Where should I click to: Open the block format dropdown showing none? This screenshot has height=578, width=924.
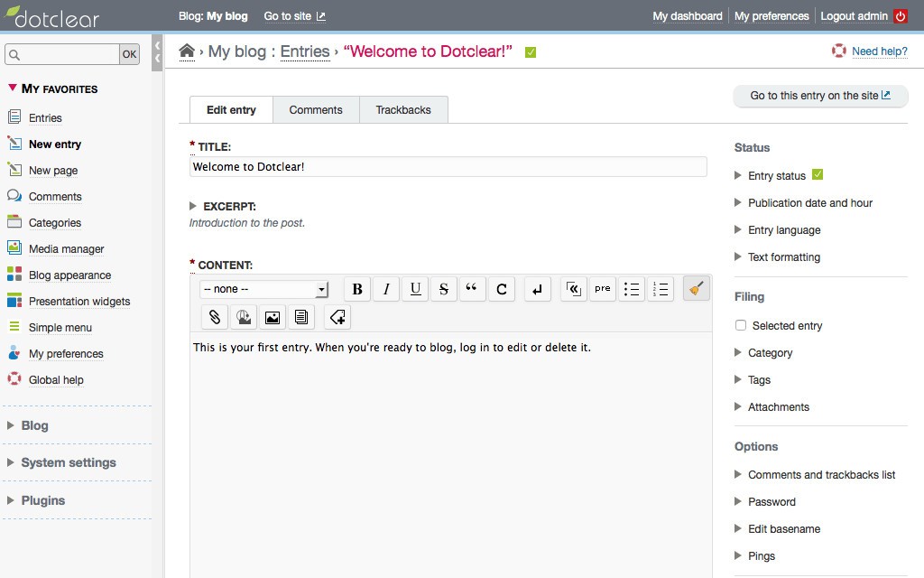click(x=264, y=289)
